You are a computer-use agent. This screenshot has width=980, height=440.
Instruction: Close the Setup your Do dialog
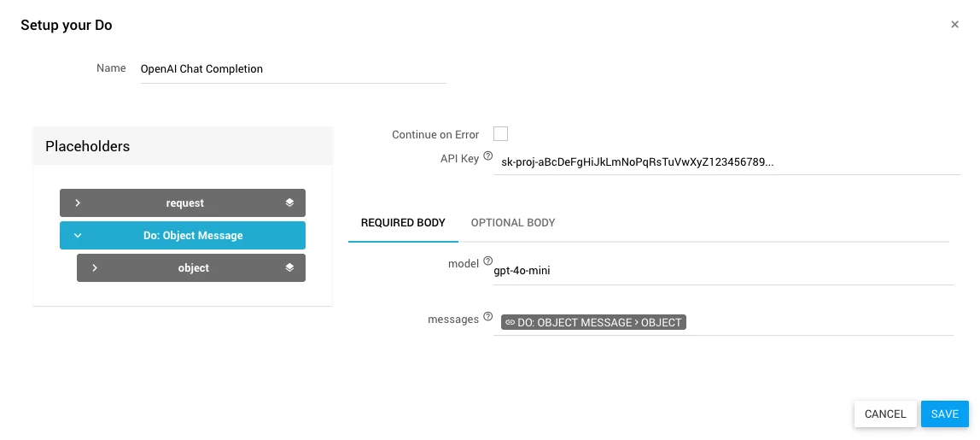pyautogui.click(x=954, y=25)
